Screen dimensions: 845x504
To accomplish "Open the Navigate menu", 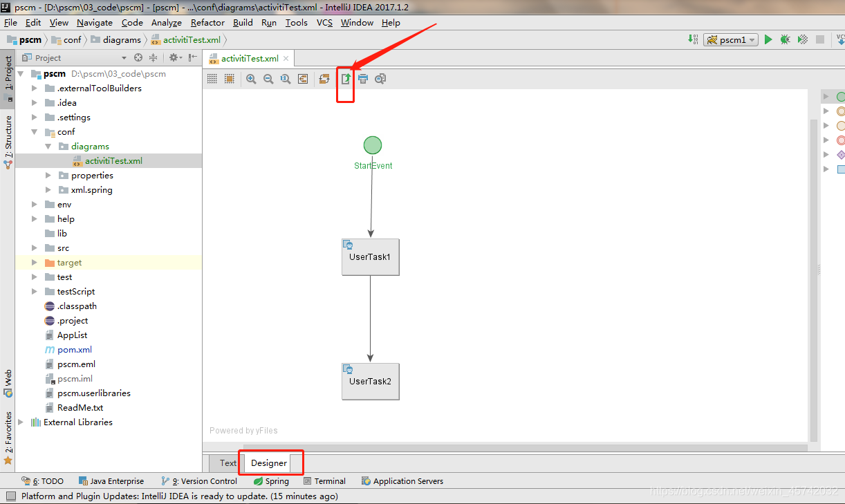I will pyautogui.click(x=95, y=22).
